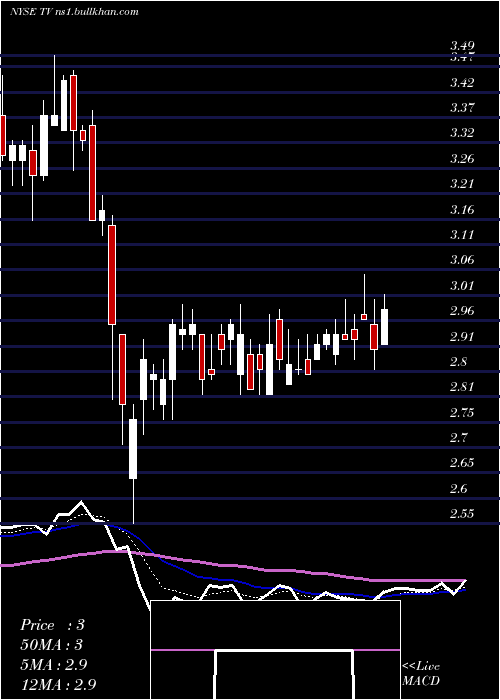
Task: Click the 3.26 price axis label
Action: point(462,158)
